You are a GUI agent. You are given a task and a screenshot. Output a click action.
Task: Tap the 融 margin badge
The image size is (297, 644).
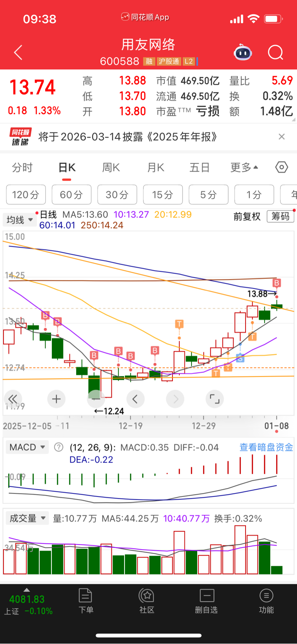click(x=149, y=61)
